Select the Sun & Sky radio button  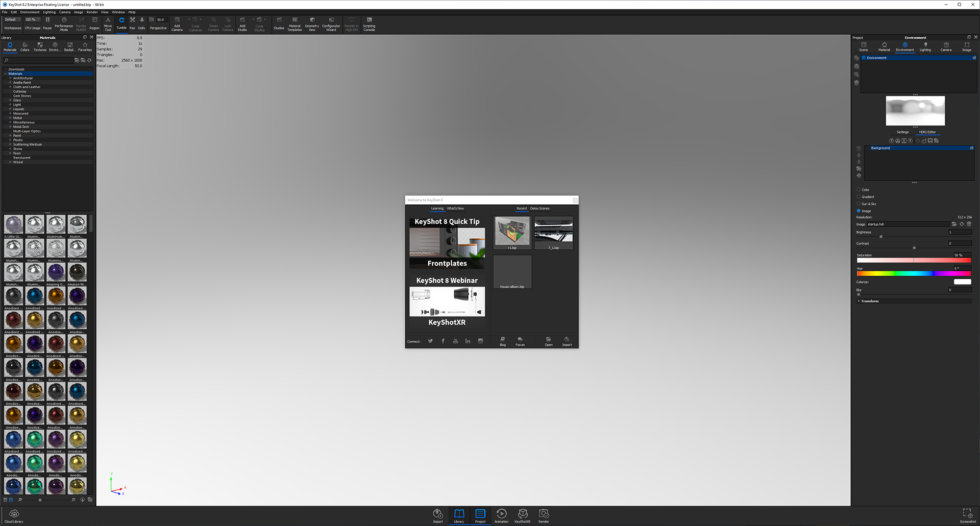pos(859,204)
